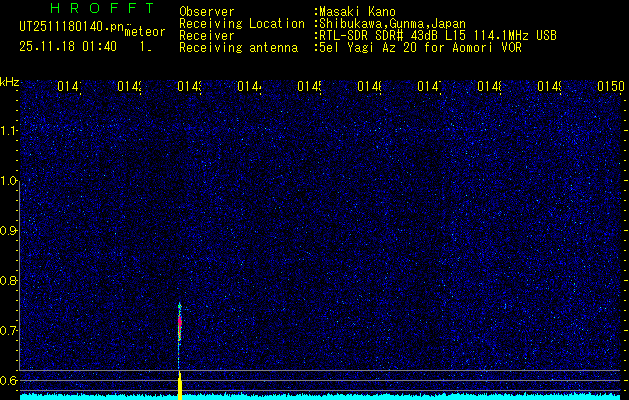
Task: Click the 0141 time marker
Action: pyautogui.click(x=69, y=86)
